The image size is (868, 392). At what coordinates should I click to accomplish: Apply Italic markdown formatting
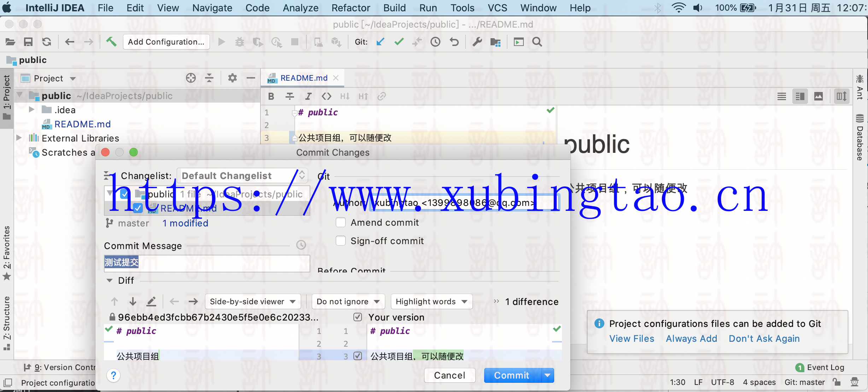coord(308,96)
